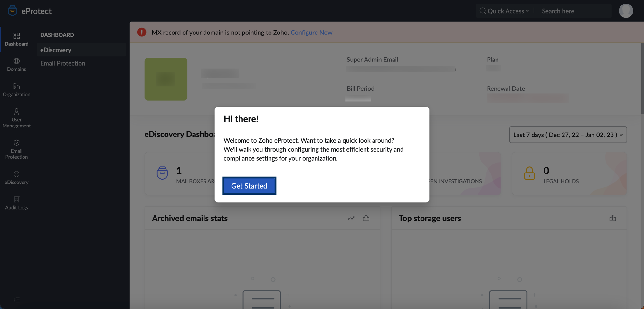Viewport: 644px width, 309px height.
Task: Click the Bill Period label
Action: point(360,89)
